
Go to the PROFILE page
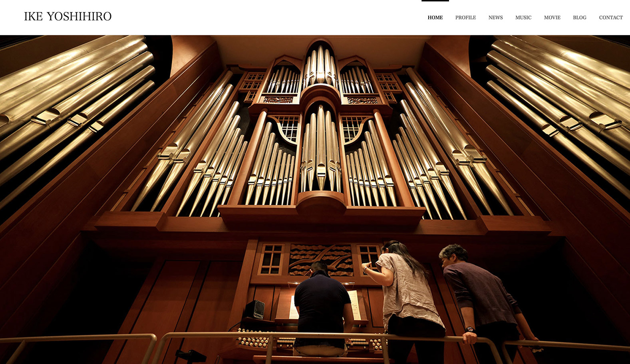pyautogui.click(x=465, y=18)
